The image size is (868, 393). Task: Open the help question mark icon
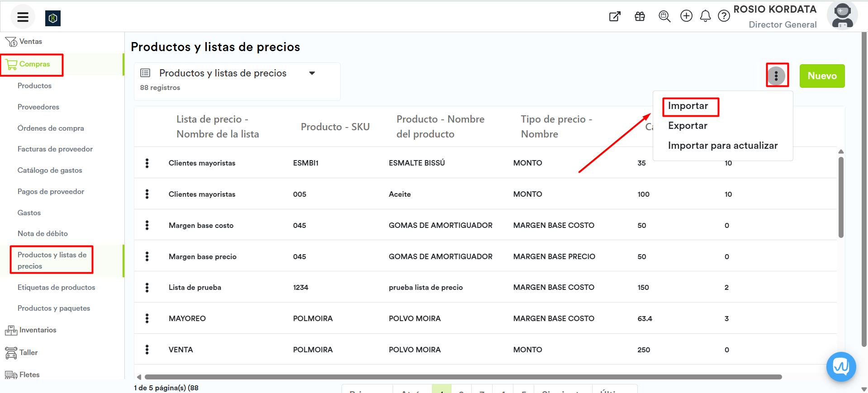pyautogui.click(x=724, y=16)
